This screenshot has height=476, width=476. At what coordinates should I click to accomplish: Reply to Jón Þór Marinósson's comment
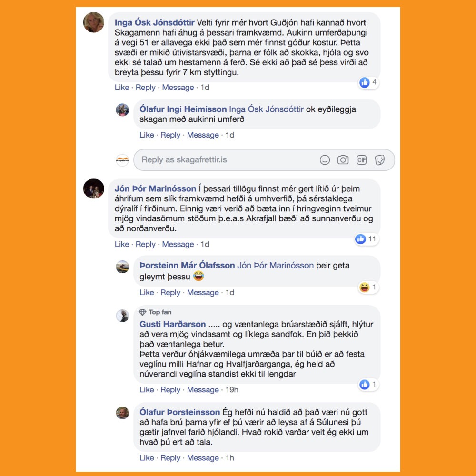coord(145,244)
